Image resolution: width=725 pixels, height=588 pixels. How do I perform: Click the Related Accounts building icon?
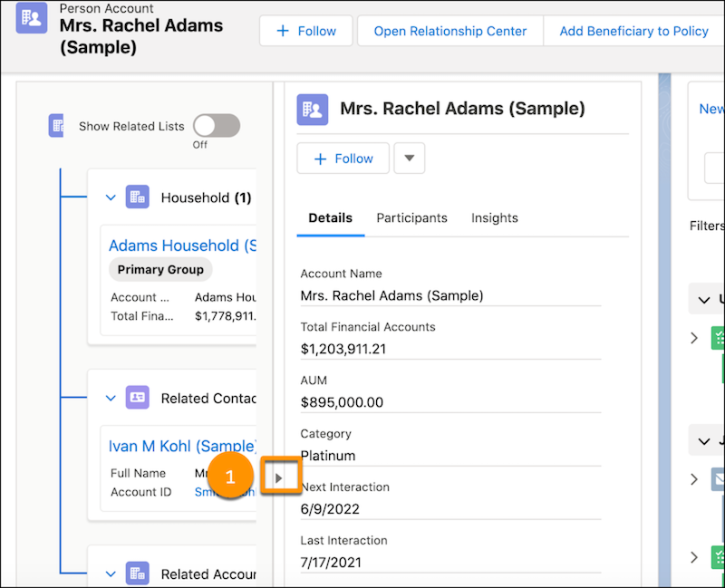point(137,574)
